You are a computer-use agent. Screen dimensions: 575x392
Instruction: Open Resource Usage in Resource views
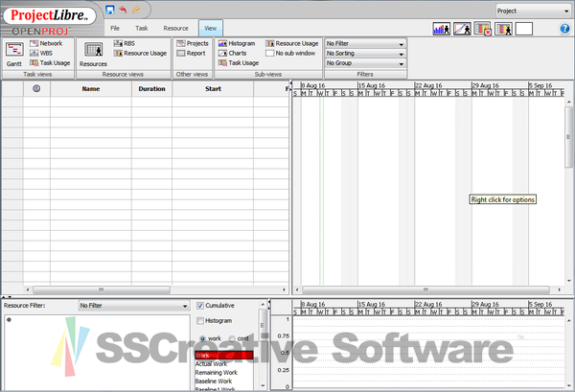[x=140, y=53]
